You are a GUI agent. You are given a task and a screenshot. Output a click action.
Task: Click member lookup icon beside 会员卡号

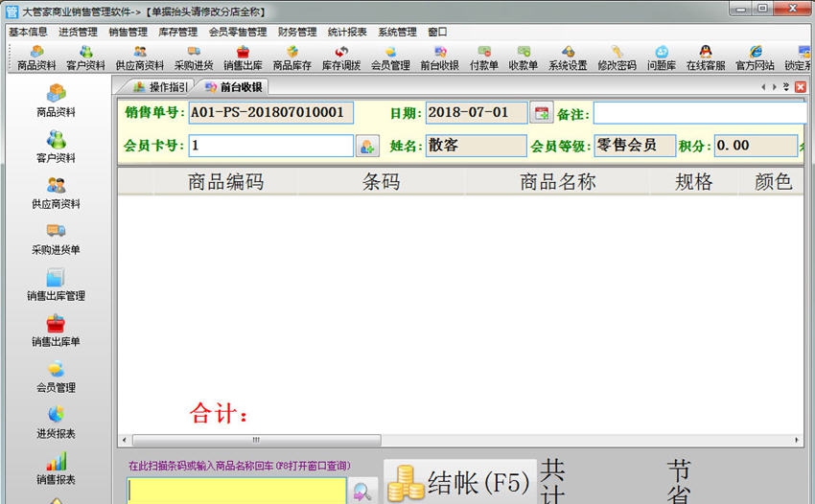click(367, 146)
